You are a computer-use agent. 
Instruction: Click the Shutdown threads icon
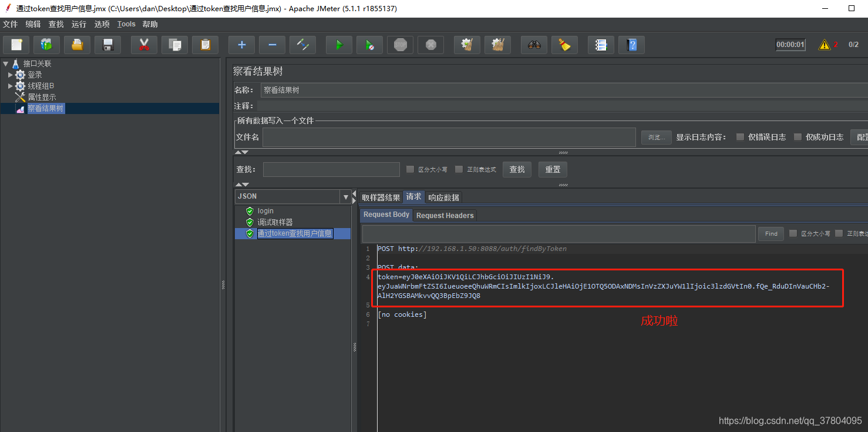[430, 45]
